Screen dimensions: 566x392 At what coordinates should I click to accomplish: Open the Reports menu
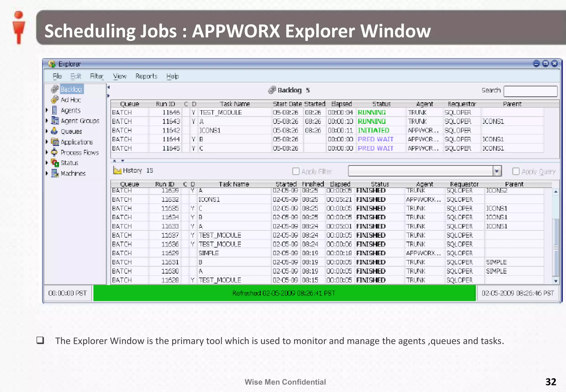146,76
